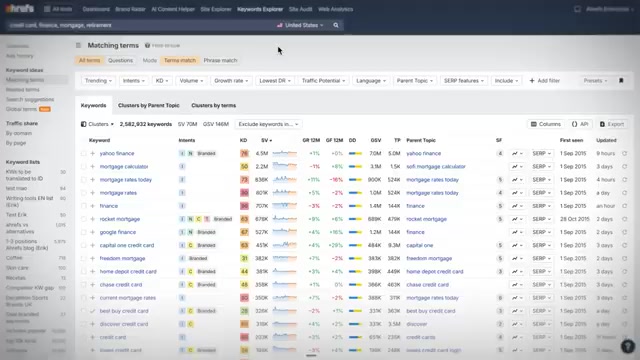640x360 pixels.
Task: Open sofi mortgage calculator parent topic link
Action: (436, 167)
